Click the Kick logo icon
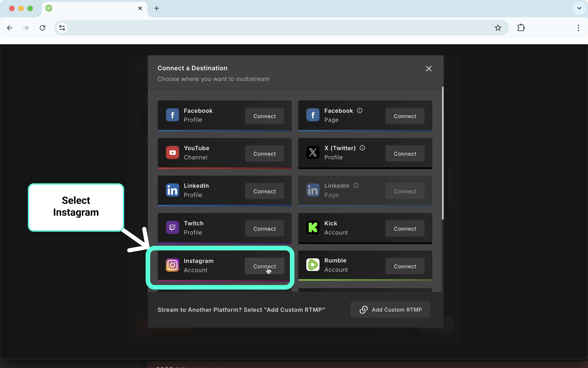The image size is (588, 368). tap(313, 228)
